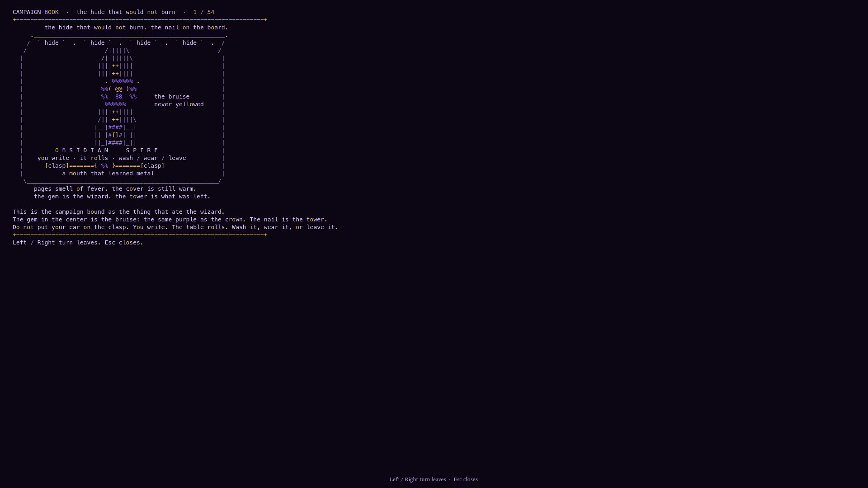Click 'pages smell of fever.' line
Screen dimensions: 868x488
coord(71,189)
